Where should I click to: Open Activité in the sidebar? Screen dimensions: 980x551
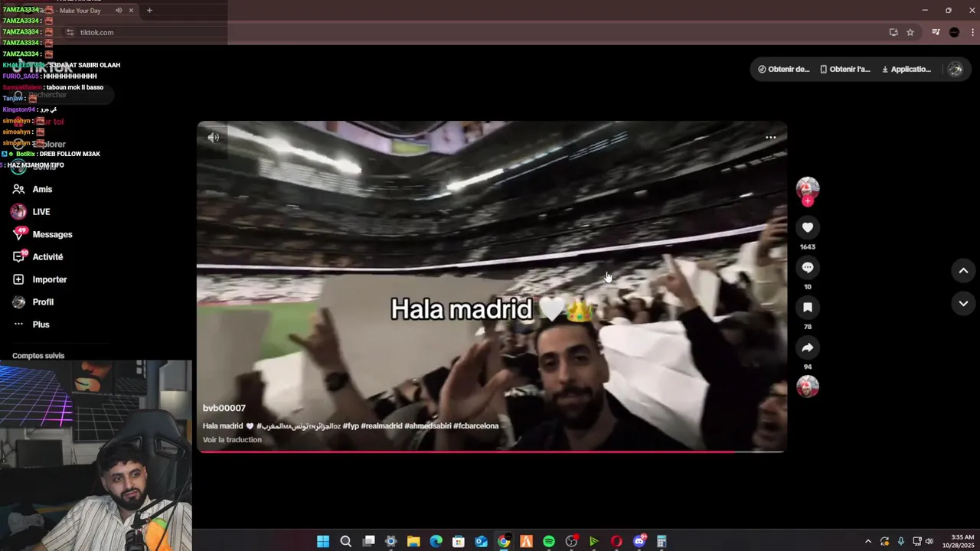(x=38, y=257)
